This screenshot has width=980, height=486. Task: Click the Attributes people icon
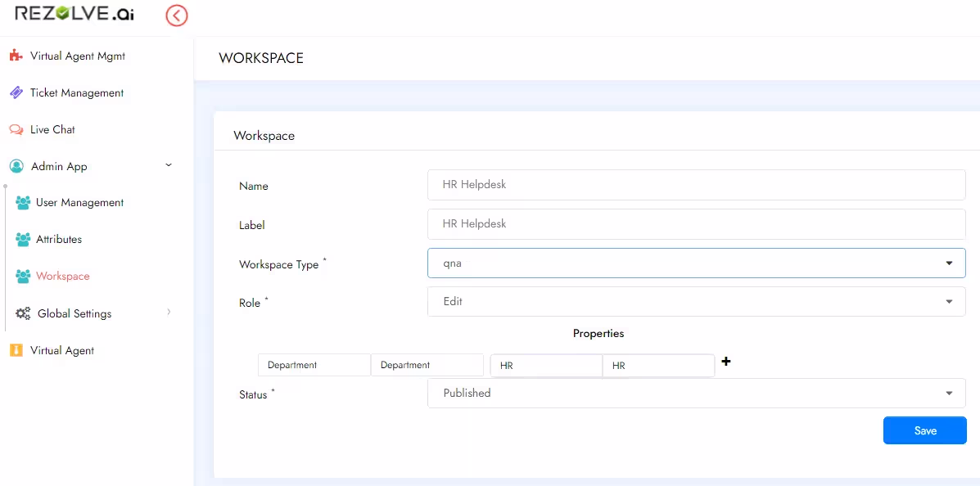coord(23,239)
